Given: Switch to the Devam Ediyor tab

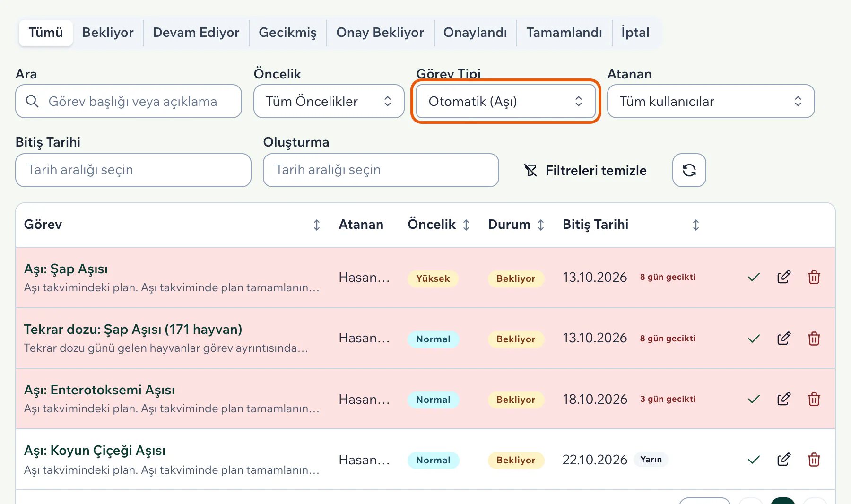Looking at the screenshot, I should 196,33.
